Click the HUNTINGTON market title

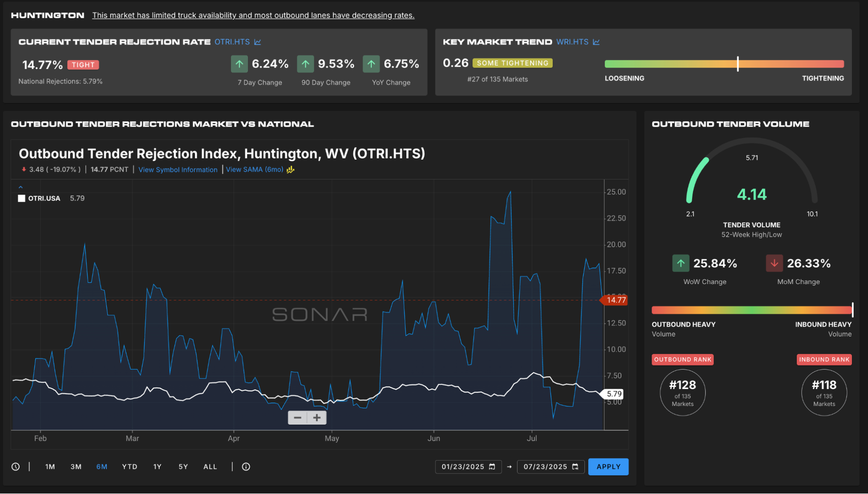tap(47, 15)
